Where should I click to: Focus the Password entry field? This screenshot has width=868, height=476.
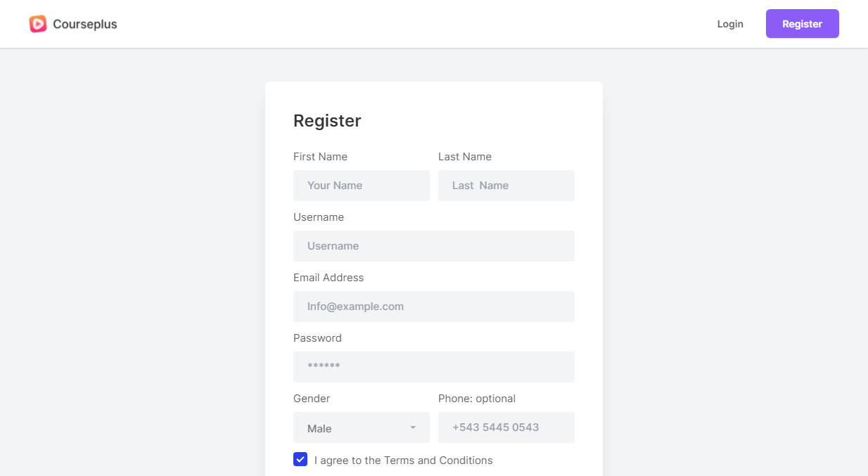(x=434, y=367)
